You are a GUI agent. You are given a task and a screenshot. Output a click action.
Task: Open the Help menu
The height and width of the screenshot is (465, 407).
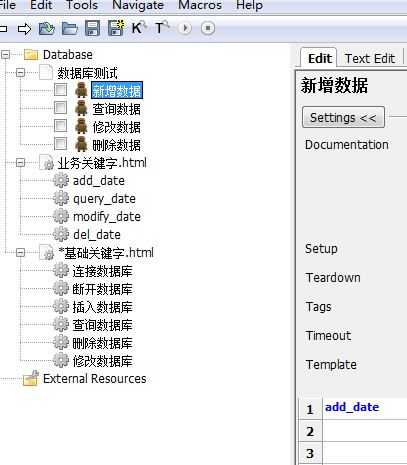tap(249, 5)
